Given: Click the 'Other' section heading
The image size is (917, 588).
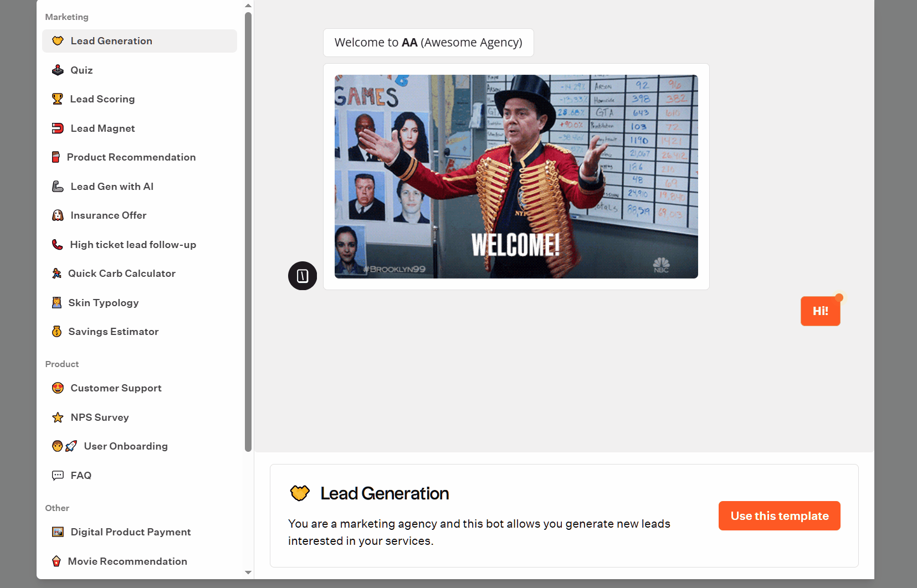Looking at the screenshot, I should click(57, 508).
